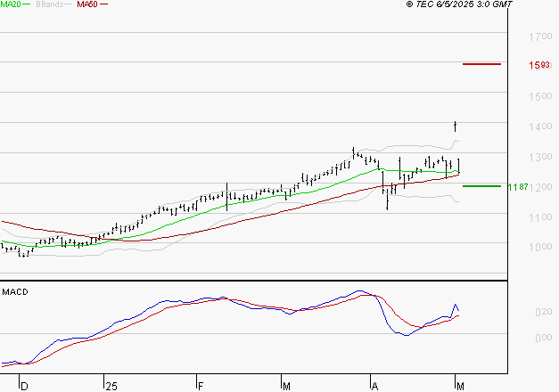Click the 1300 price axis label
Image resolution: width=559 pixels, height=392 pixels.
pyautogui.click(x=540, y=157)
